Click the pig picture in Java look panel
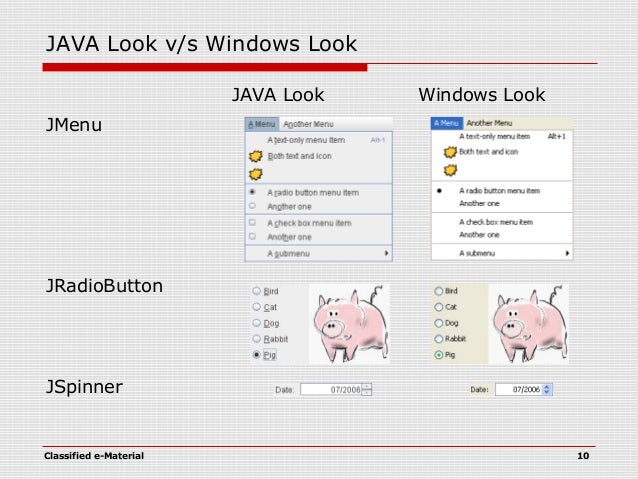 pos(350,324)
